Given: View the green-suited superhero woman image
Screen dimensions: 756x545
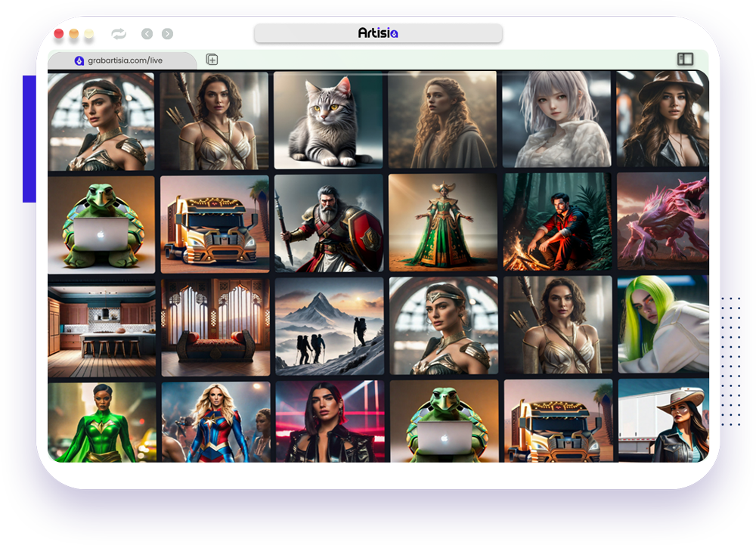Looking at the screenshot, I should click(102, 423).
